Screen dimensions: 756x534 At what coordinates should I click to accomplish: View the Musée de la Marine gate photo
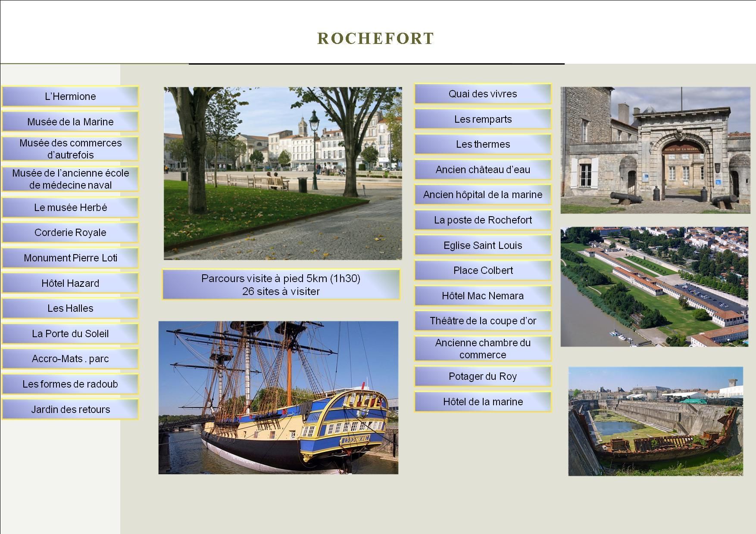[x=655, y=150]
